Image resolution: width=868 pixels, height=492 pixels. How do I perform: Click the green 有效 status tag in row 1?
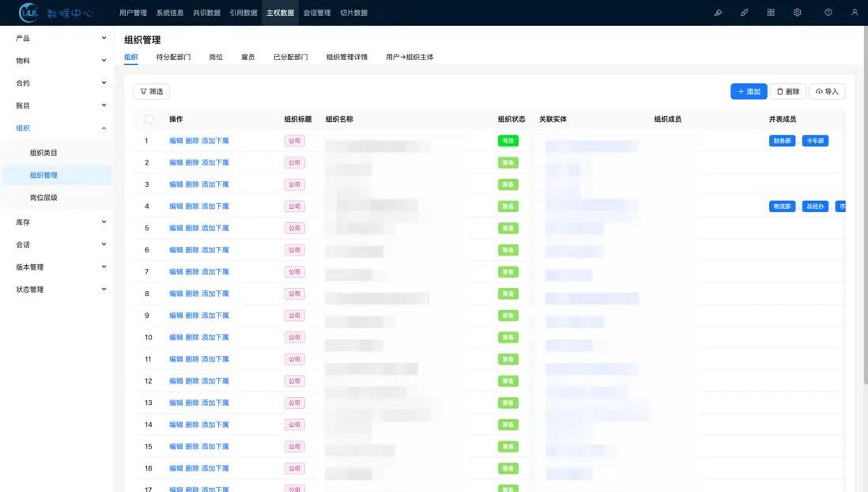(508, 141)
